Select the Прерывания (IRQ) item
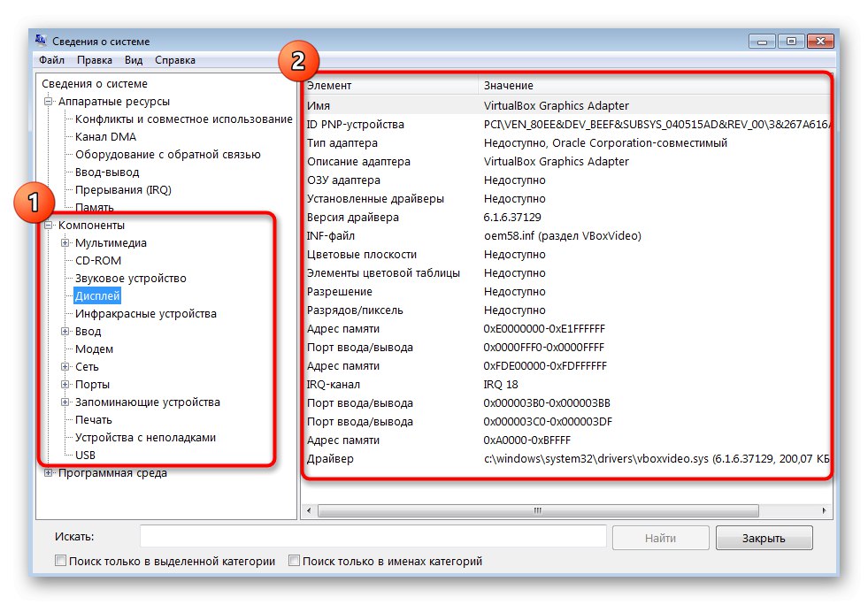The width and height of the screenshot is (868, 605). tap(124, 190)
